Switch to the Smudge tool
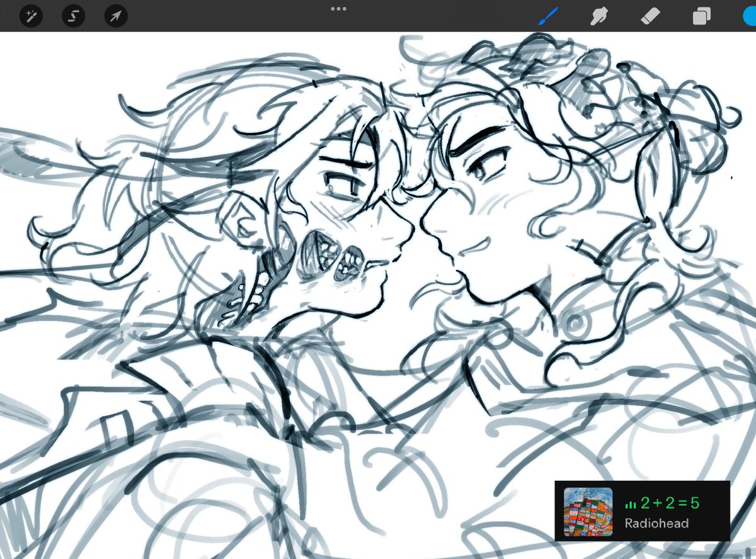Image resolution: width=756 pixels, height=559 pixels. [598, 16]
